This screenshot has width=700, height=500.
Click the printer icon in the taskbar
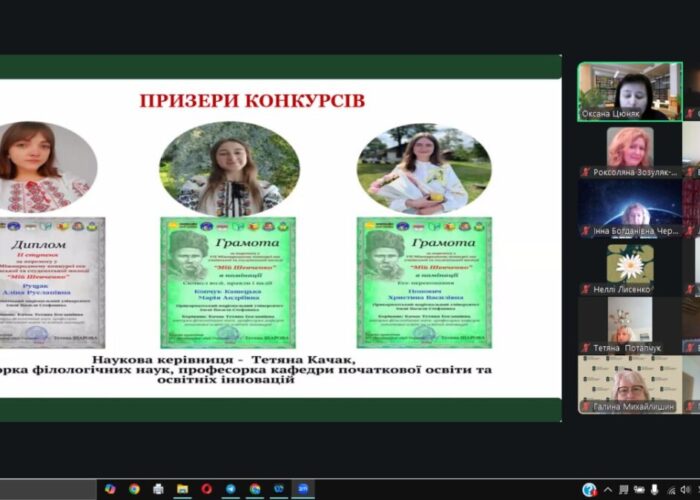[x=158, y=489]
